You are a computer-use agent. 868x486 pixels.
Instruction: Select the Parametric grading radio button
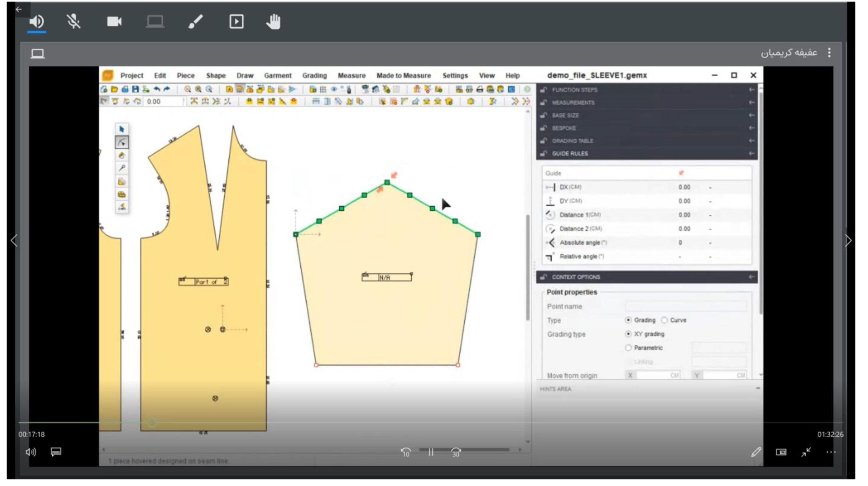[x=628, y=348]
